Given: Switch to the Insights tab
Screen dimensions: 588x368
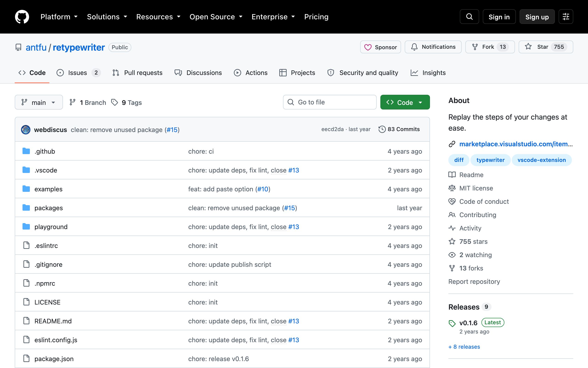Looking at the screenshot, I should coord(428,73).
